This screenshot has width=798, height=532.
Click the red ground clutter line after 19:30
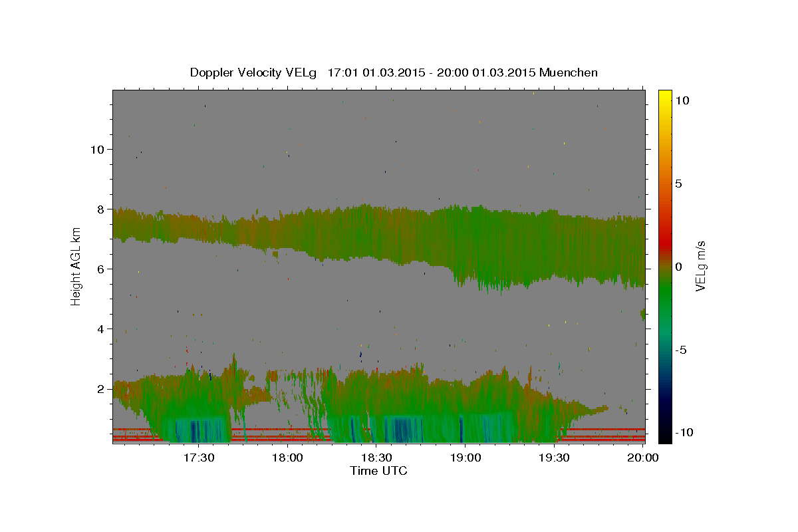point(602,430)
